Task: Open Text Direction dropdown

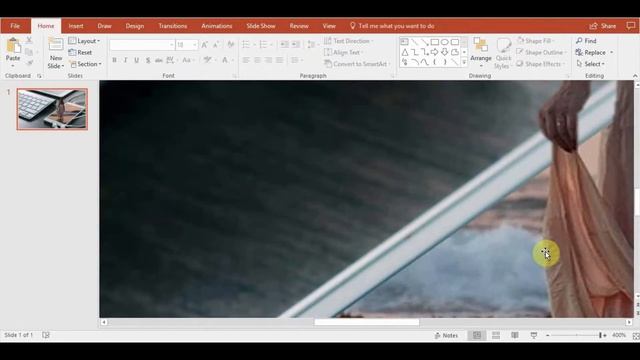Action: [x=349, y=41]
